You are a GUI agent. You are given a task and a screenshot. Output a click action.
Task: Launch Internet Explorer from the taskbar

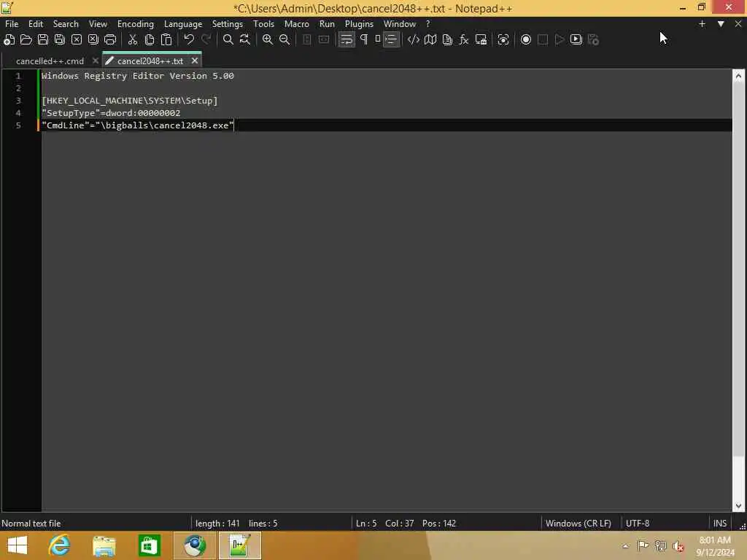click(x=59, y=545)
